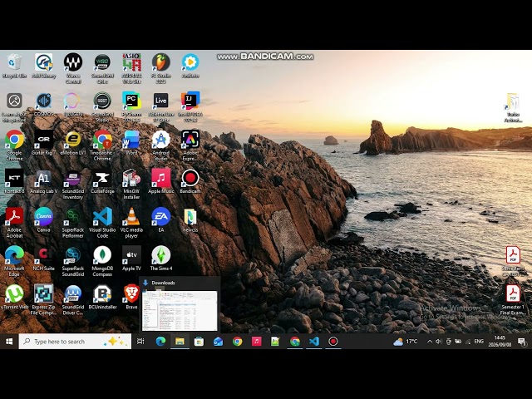Open the volume control in the system tray

(x=438, y=342)
